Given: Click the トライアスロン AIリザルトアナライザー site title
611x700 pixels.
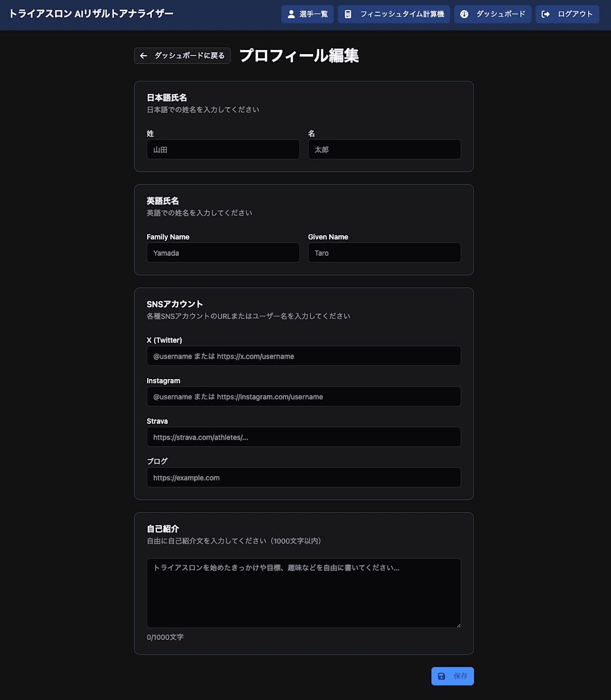Looking at the screenshot, I should pyautogui.click(x=92, y=14).
